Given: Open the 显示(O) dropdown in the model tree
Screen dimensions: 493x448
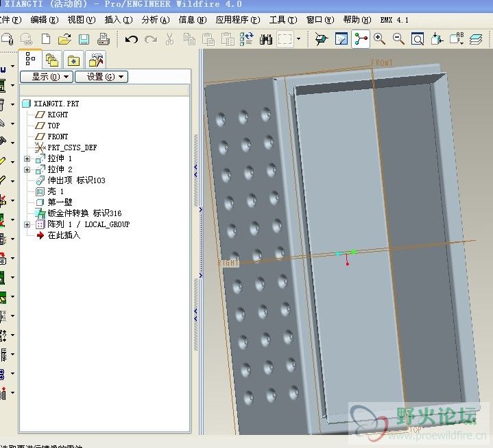Looking at the screenshot, I should 47,77.
